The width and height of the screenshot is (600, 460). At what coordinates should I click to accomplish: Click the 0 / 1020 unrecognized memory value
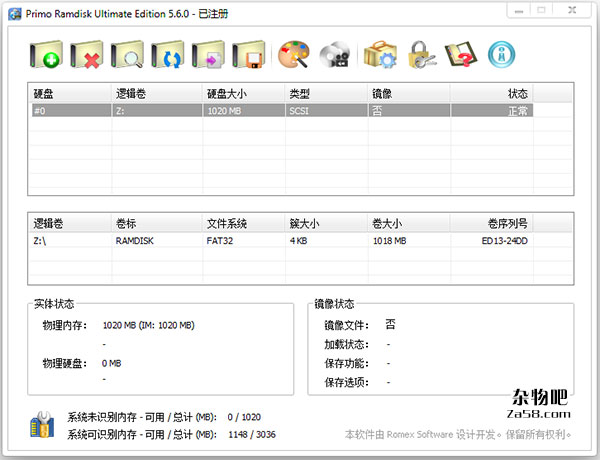coord(244,417)
